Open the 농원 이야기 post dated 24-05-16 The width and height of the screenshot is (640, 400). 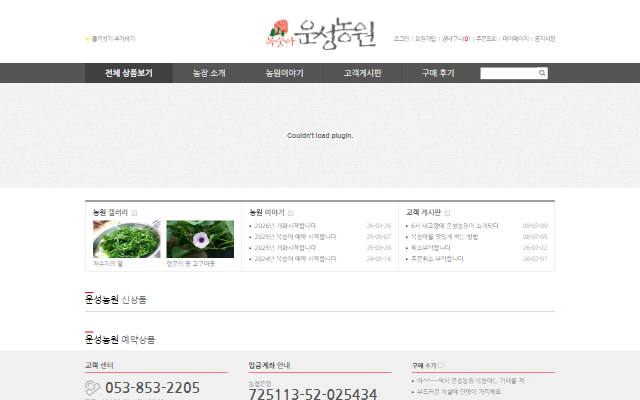(295, 259)
